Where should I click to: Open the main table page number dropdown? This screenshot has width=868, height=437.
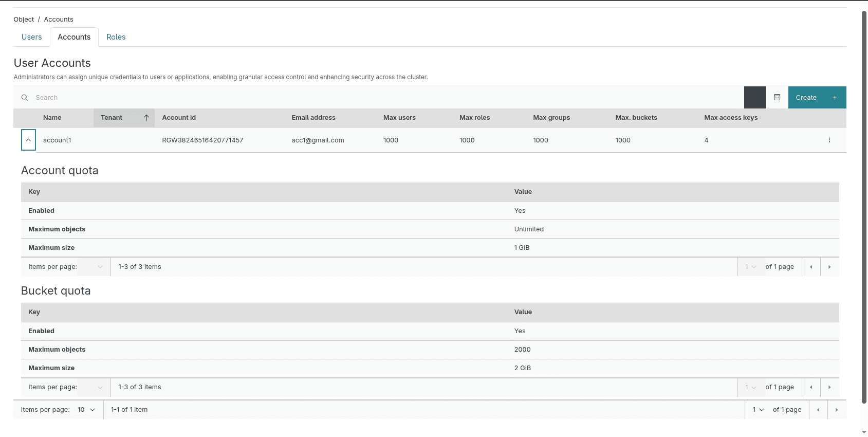coord(758,410)
